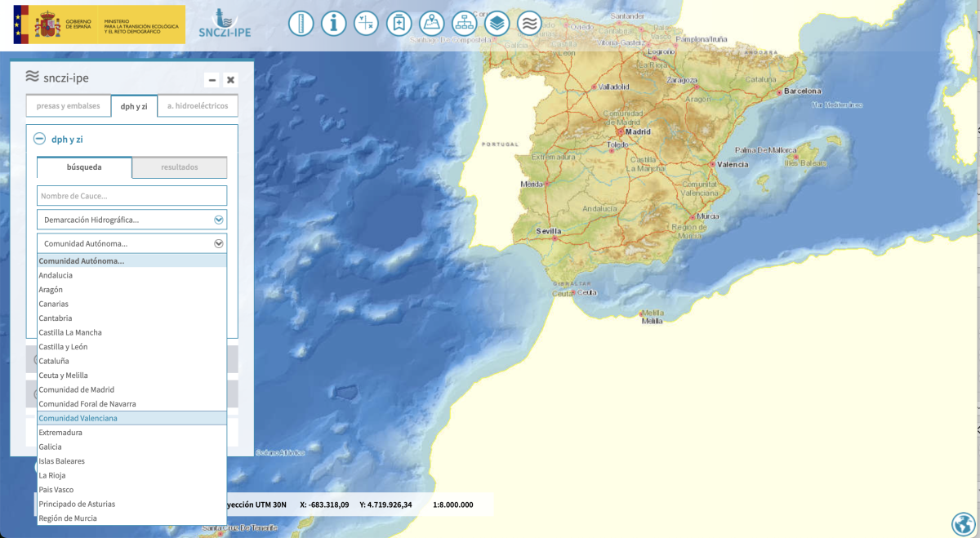Click the waves SNCZI-IPE toolbar icon
Image resolution: width=980 pixels, height=538 pixels.
point(529,24)
